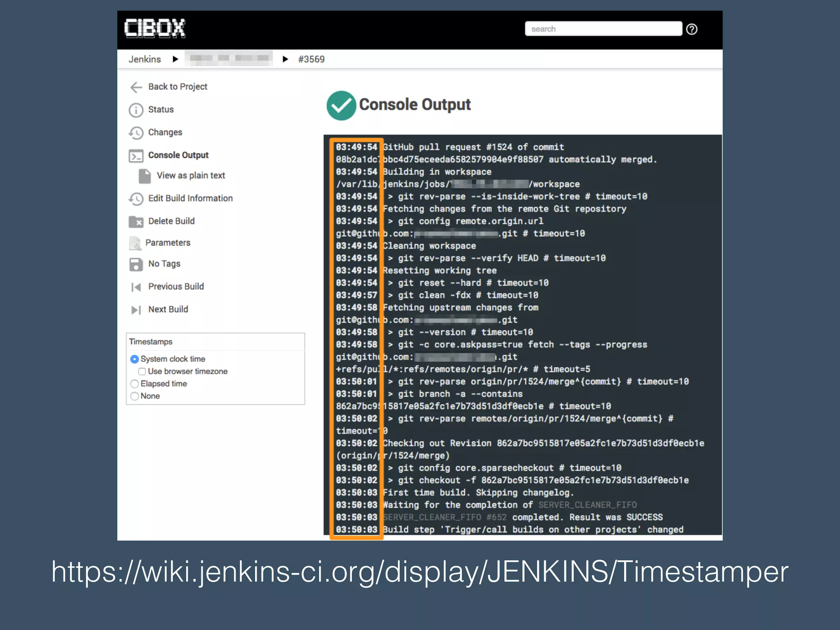Open the blurred project breadcrumb
Image resolution: width=840 pixels, height=630 pixels.
point(229,58)
